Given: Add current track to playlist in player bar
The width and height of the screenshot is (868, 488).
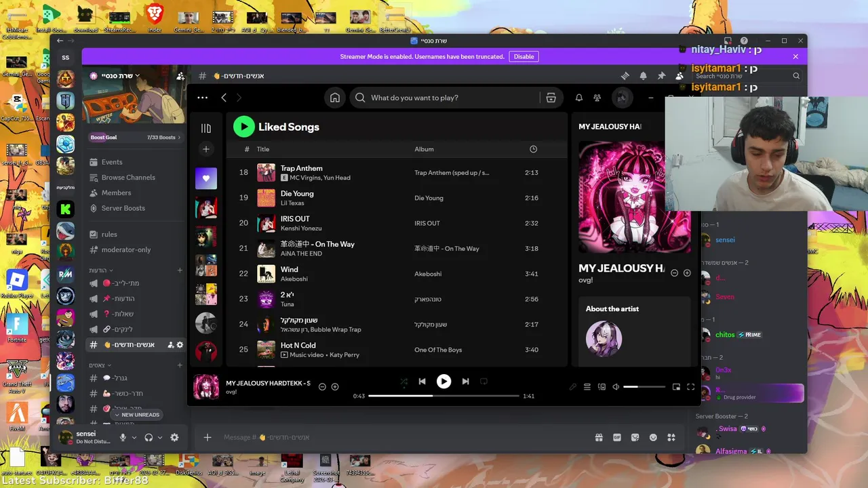Looking at the screenshot, I should click(x=335, y=387).
